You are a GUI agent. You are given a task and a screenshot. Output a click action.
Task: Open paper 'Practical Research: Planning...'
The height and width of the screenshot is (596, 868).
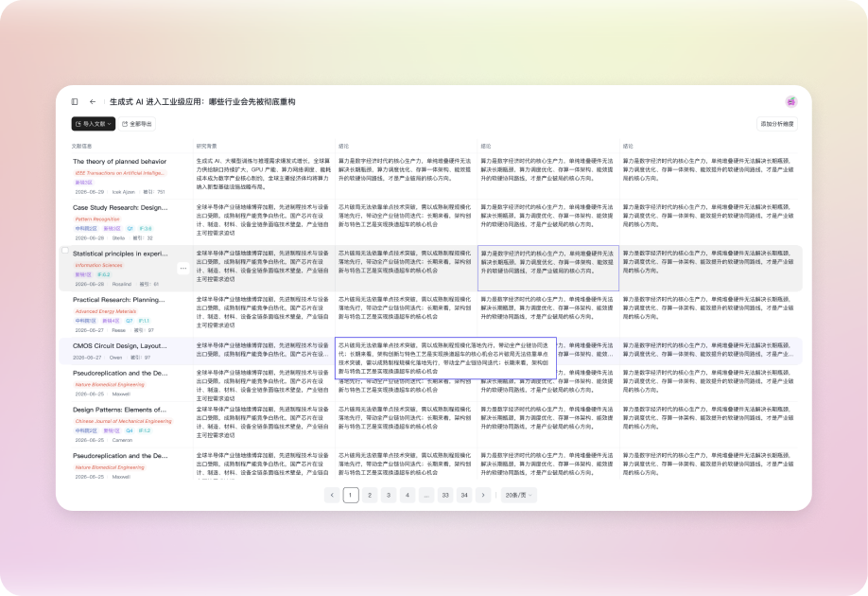click(118, 300)
